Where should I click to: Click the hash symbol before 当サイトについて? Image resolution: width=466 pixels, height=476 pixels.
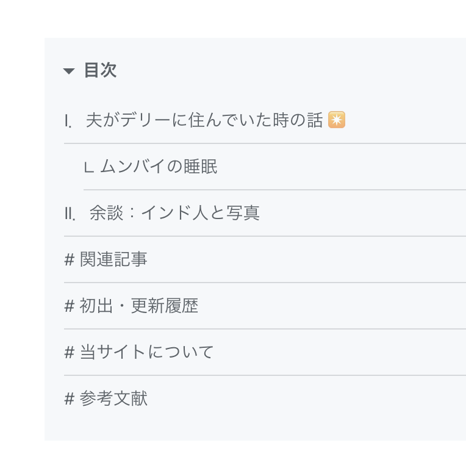point(70,353)
